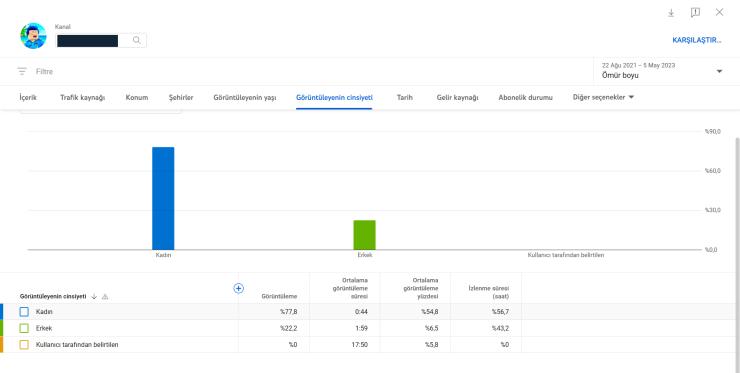Click the 17:50 average duration value
The width and height of the screenshot is (740, 373).
[x=360, y=345]
